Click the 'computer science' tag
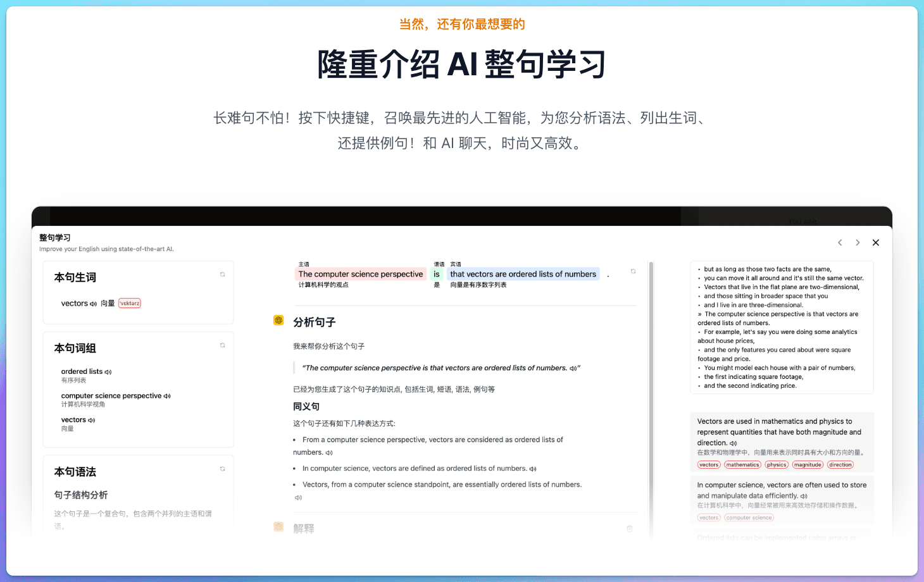This screenshot has height=582, width=924. (x=749, y=517)
